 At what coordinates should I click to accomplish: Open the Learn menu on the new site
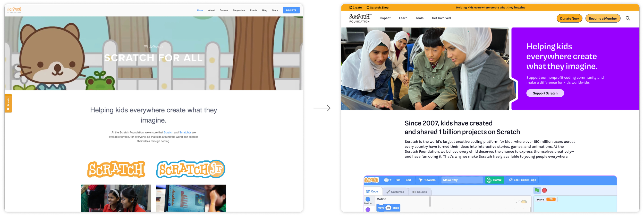(403, 18)
